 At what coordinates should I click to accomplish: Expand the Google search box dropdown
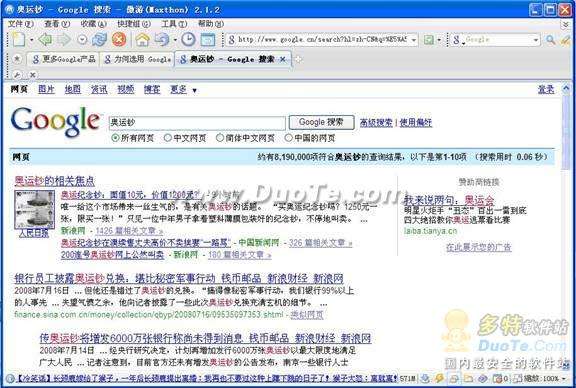[x=536, y=40]
